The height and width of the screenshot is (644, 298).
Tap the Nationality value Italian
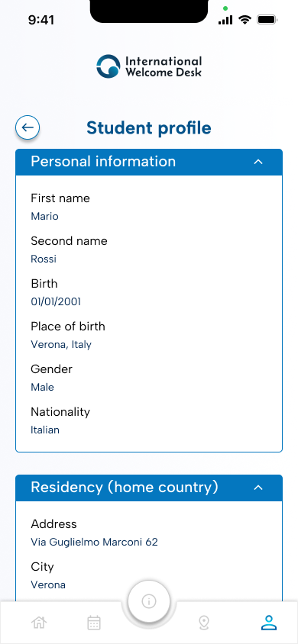point(45,430)
